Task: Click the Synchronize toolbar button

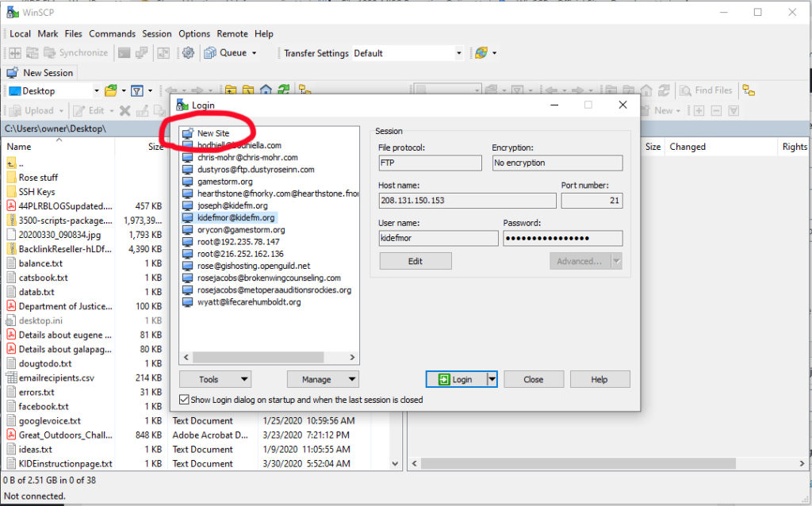Action: tap(76, 53)
